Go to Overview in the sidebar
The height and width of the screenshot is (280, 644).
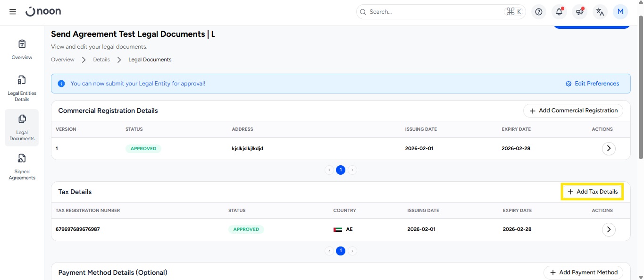click(x=22, y=50)
